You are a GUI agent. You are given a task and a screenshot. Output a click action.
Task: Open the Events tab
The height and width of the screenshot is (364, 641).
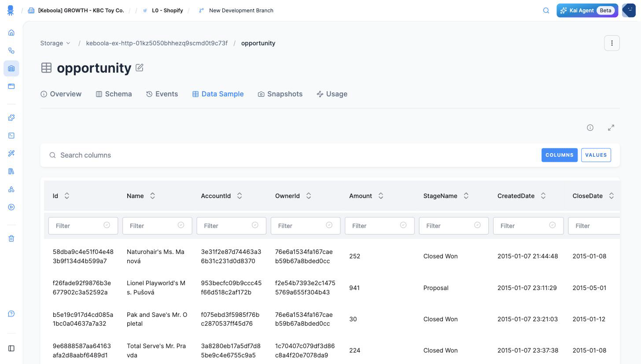pos(162,94)
